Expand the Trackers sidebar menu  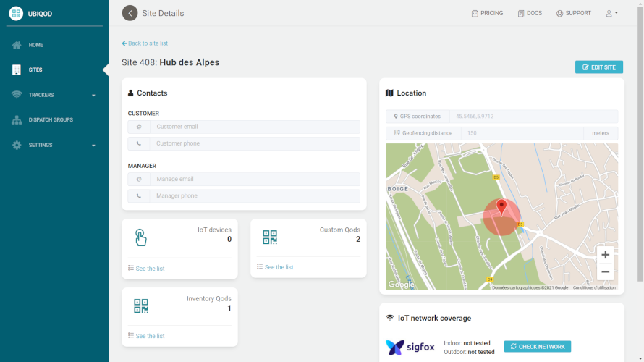point(54,95)
